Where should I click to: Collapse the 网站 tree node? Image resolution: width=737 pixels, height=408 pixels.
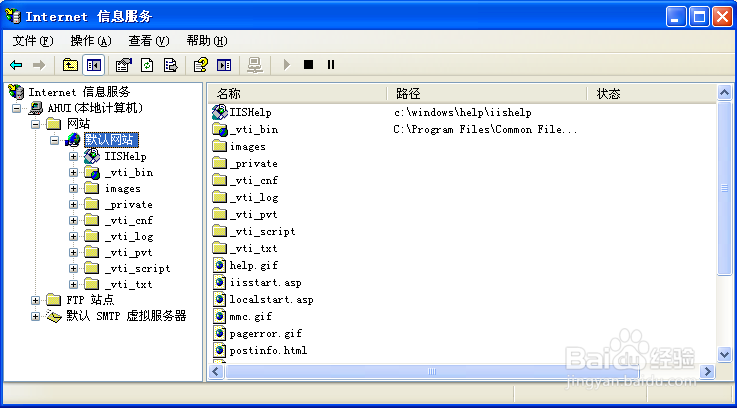35,124
